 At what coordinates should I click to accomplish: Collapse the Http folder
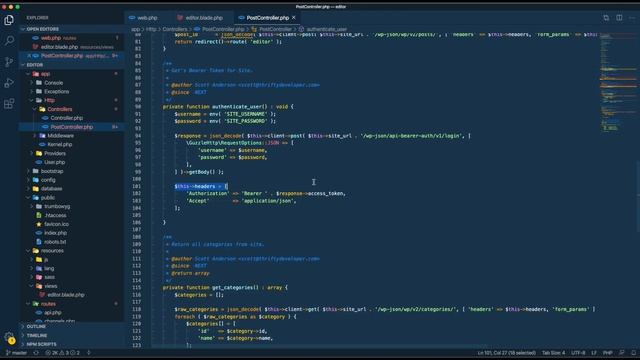49,100
